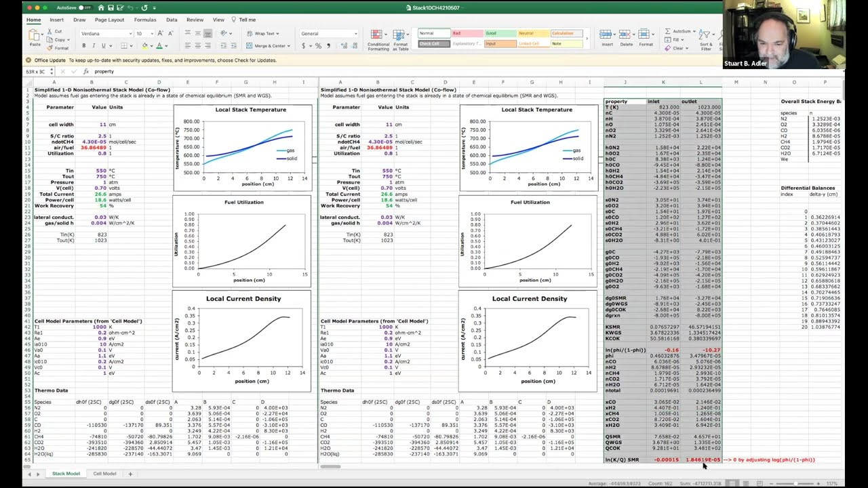The height and width of the screenshot is (488, 868).
Task: Apply the Calculation cell style
Action: 568,33
